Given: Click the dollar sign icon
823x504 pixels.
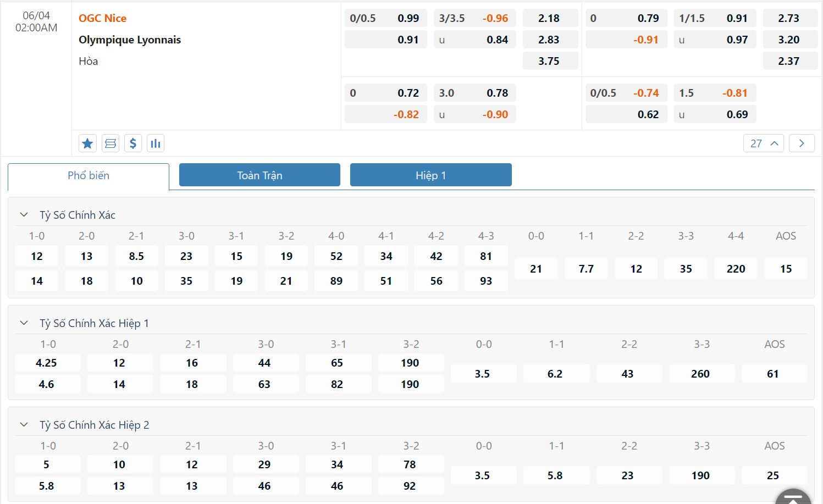Looking at the screenshot, I should (133, 143).
